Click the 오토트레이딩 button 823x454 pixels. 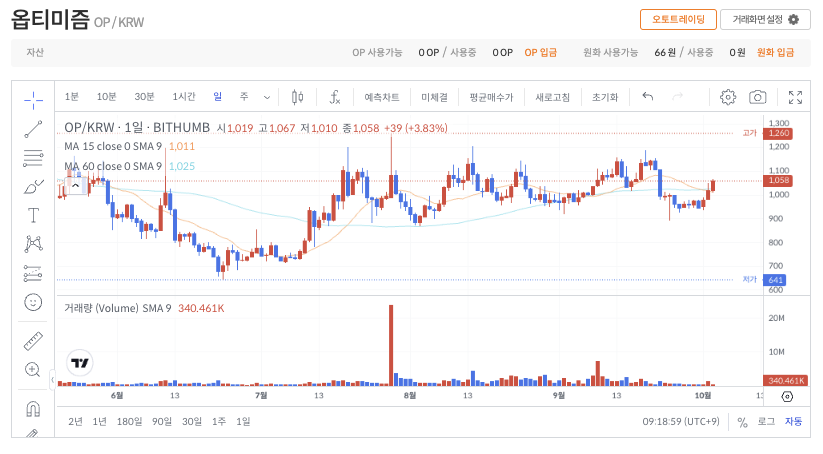pos(678,19)
